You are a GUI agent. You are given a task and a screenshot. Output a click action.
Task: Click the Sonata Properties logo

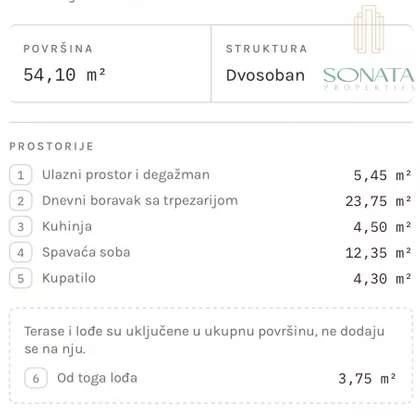(369, 78)
